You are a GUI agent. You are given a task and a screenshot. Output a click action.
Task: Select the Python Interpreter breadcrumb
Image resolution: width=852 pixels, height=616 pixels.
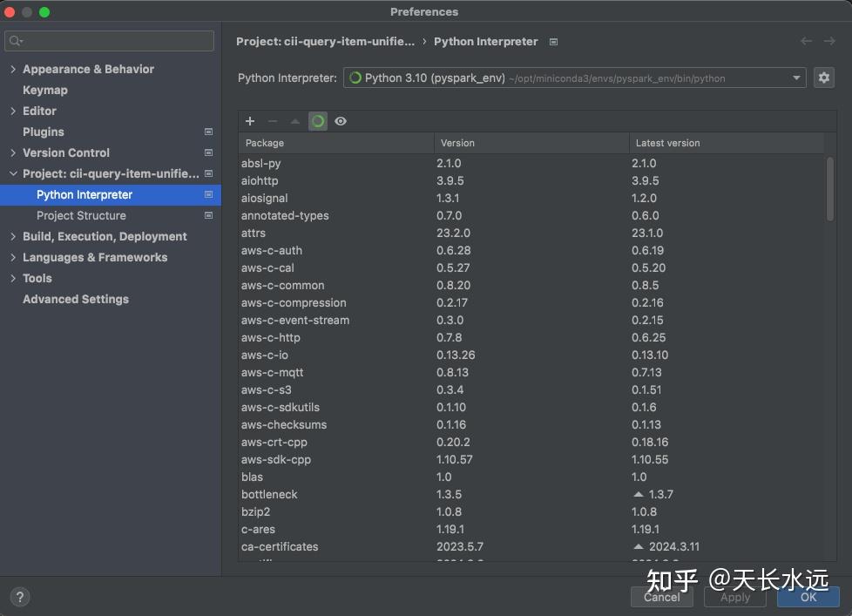(x=485, y=41)
